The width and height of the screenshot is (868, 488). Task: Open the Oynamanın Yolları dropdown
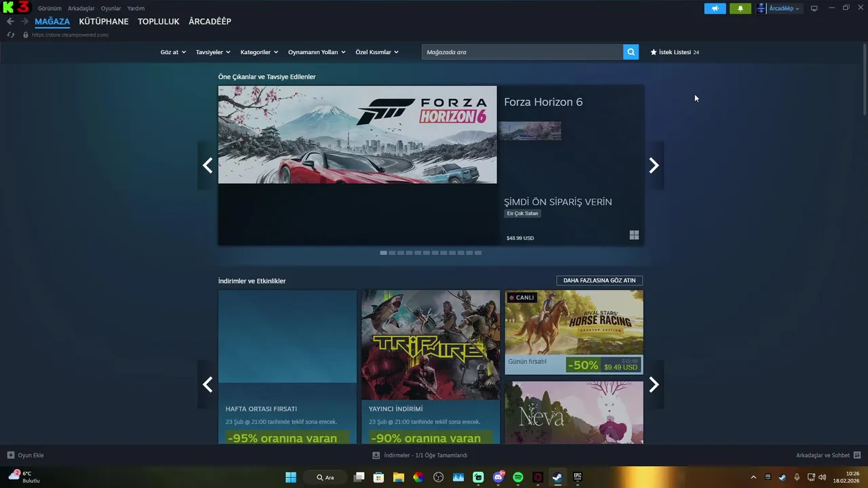click(x=317, y=52)
